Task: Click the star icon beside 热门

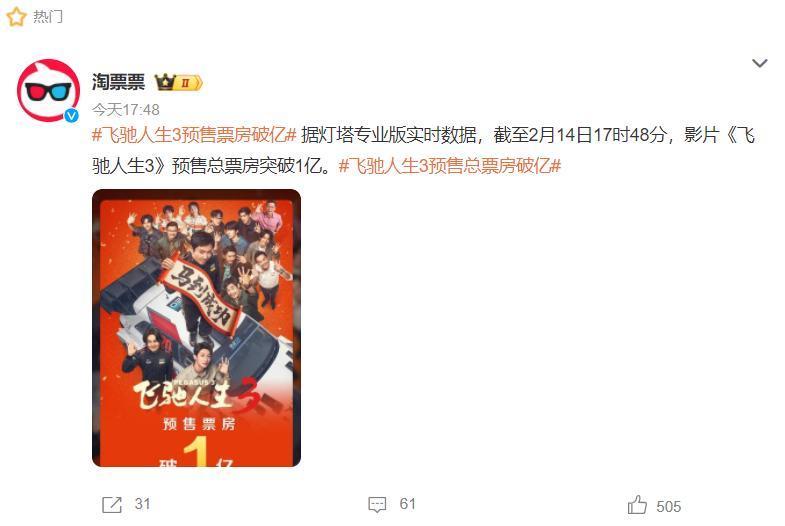Action: 16,17
